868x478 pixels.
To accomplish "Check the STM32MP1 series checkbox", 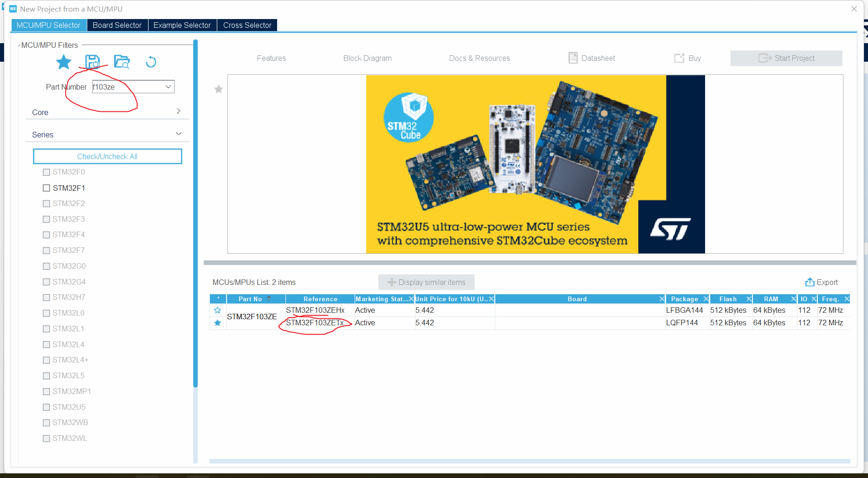I will coord(46,392).
